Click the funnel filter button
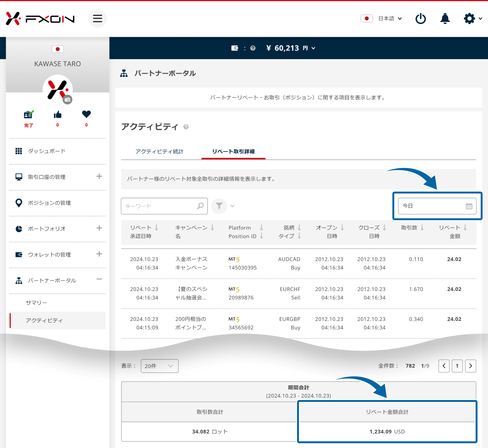This screenshot has height=448, width=488. point(219,206)
